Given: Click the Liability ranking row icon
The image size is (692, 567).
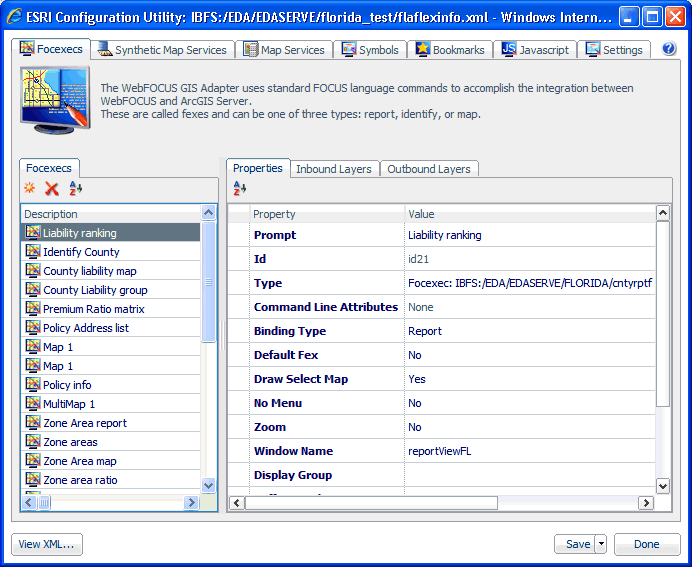Looking at the screenshot, I should (33, 232).
